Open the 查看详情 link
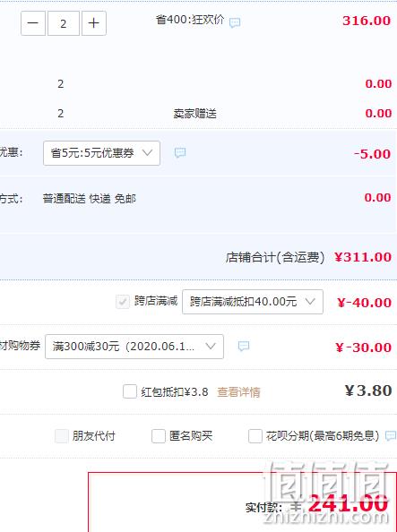397x532 pixels. (x=238, y=392)
